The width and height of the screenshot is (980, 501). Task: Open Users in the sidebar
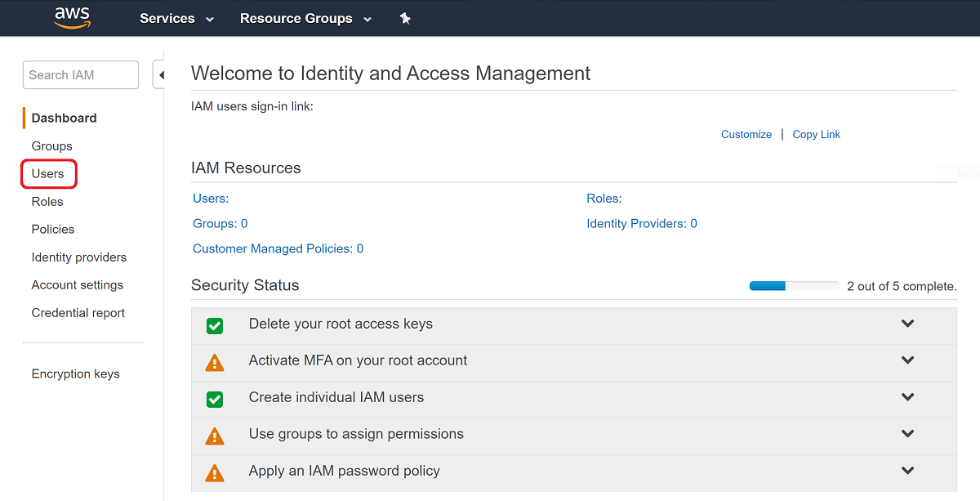coord(47,173)
